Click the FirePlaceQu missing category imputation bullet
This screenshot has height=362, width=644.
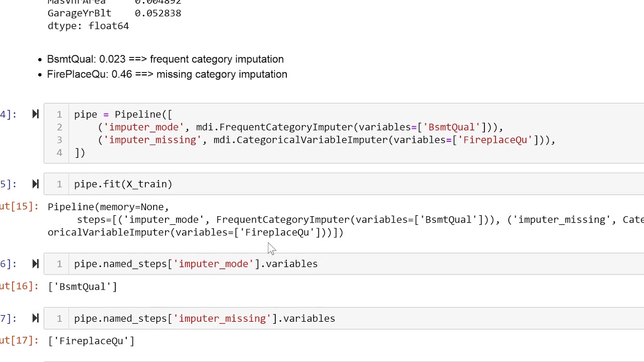click(x=167, y=74)
